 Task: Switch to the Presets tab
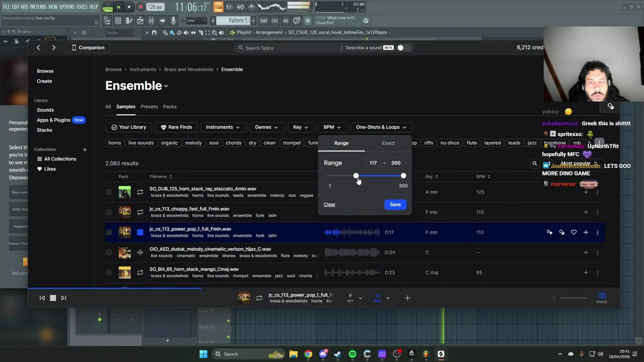click(149, 107)
